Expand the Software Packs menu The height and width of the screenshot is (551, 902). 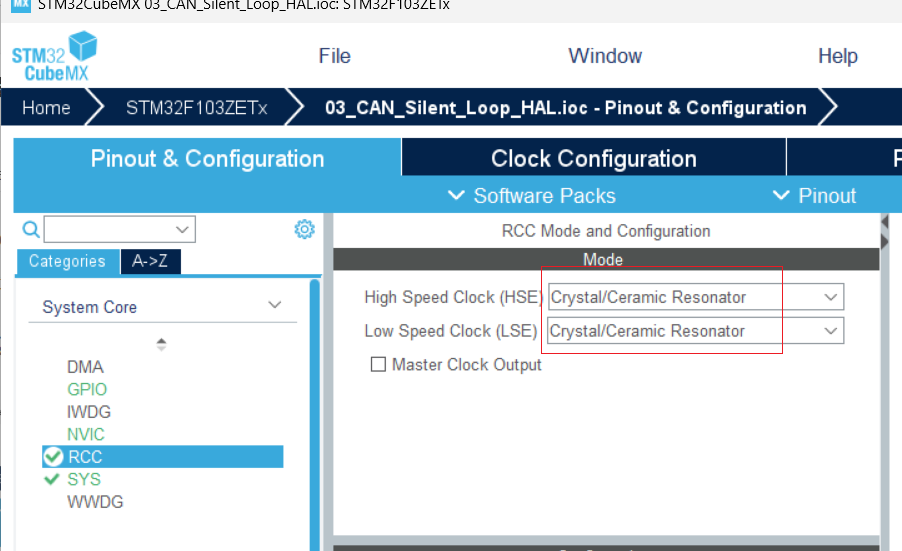(x=532, y=196)
